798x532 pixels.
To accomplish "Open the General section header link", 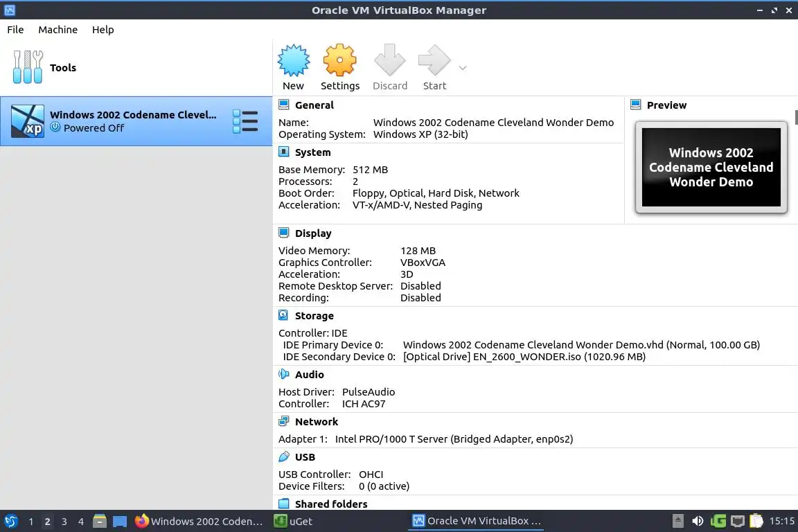I will (x=314, y=105).
